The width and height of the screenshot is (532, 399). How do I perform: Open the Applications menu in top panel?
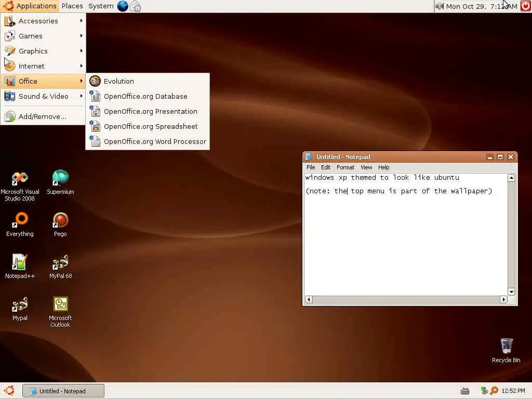tap(30, 6)
